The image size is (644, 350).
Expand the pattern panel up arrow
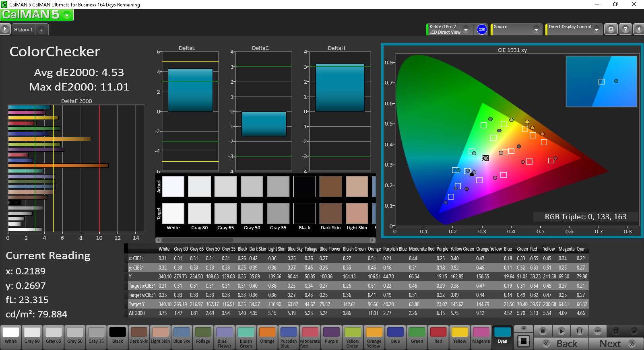click(523, 329)
